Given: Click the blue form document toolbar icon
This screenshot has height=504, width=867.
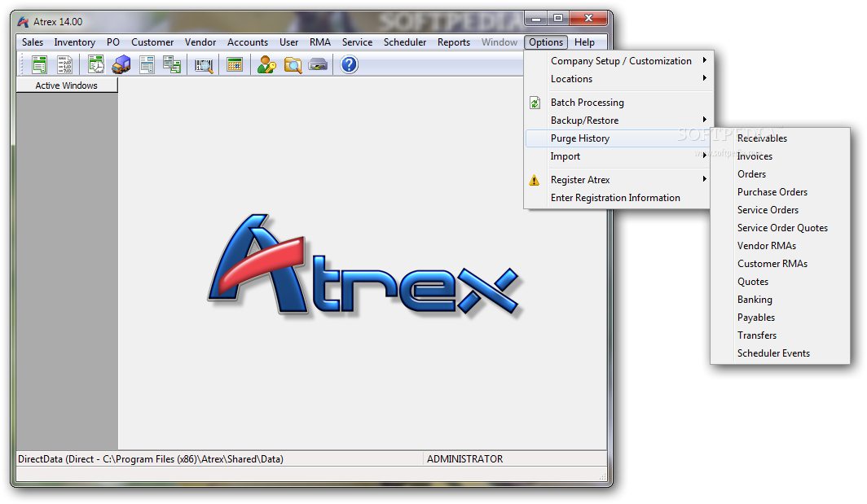Looking at the screenshot, I should [147, 64].
